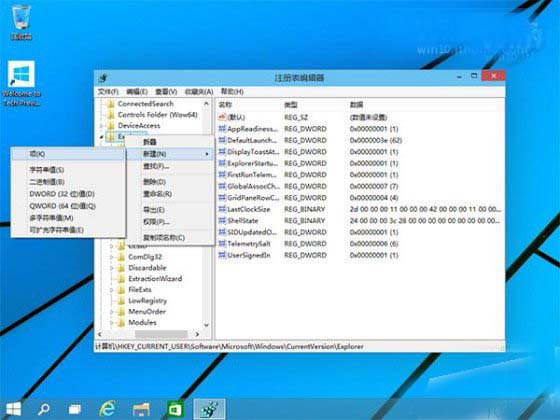Image resolution: width=560 pixels, height=420 pixels.
Task: Select QWORD (64 位)值(Q) in the submenu
Action: point(68,206)
